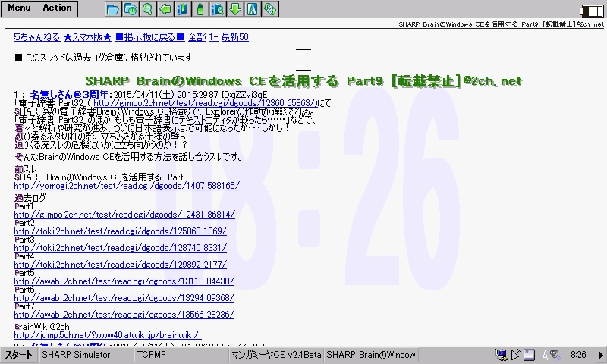Image resolution: width=607 pixels, height=364 pixels.
Task: Click the keyboard key tray icon
Action: (529, 355)
